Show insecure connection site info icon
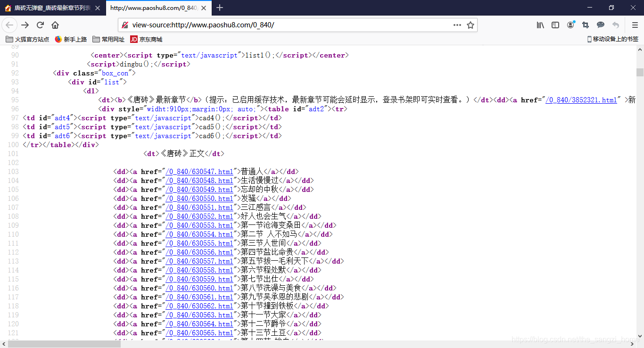The height and width of the screenshot is (348, 644). [125, 25]
